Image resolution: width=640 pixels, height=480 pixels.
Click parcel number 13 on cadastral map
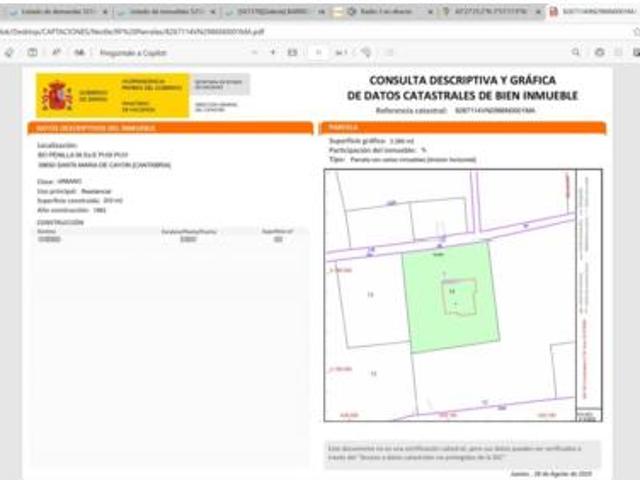point(370,294)
